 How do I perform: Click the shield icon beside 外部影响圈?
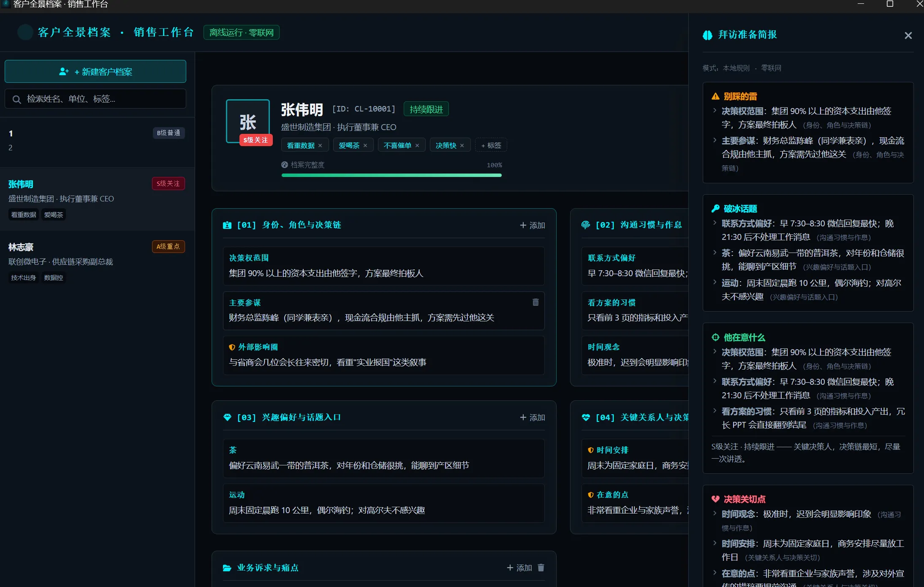point(232,347)
